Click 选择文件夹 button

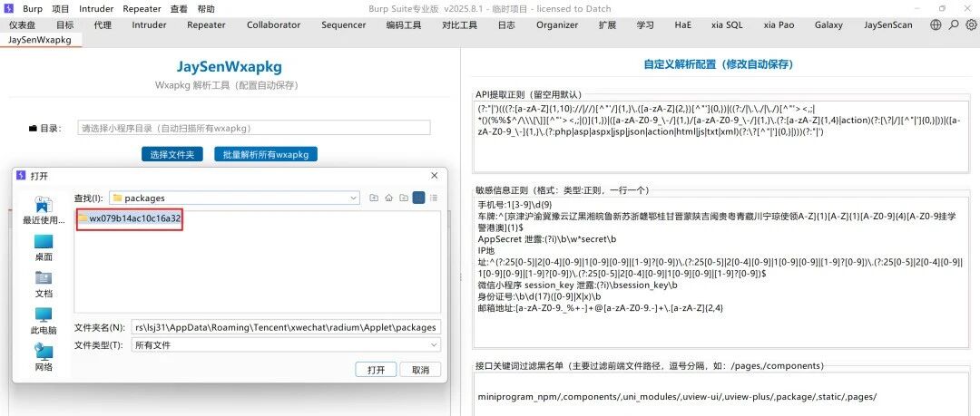(171, 154)
